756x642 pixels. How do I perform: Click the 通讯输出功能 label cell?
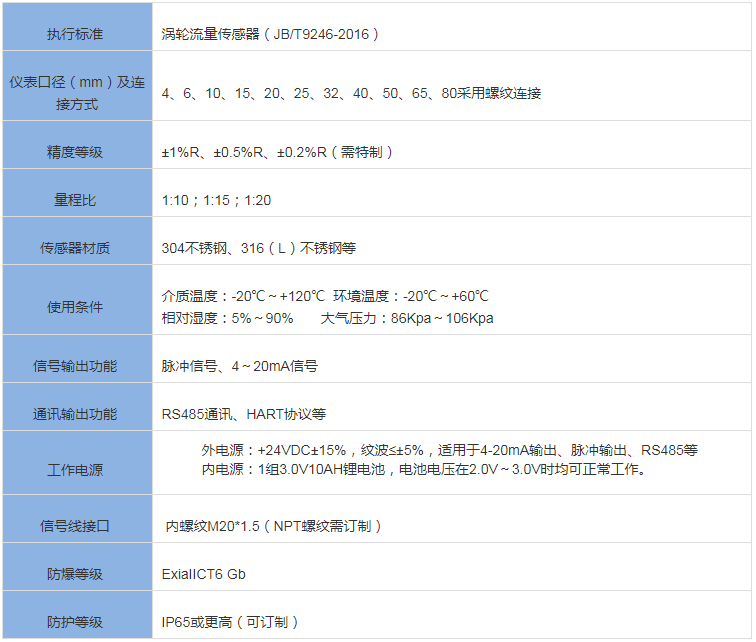click(75, 415)
